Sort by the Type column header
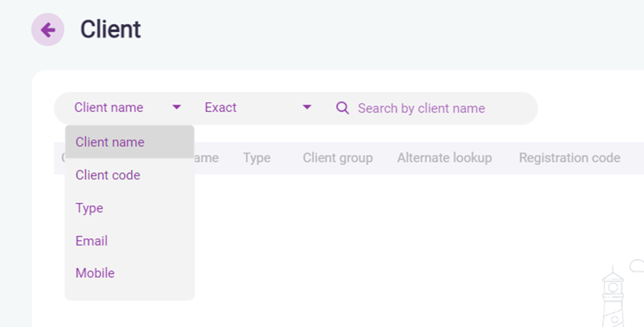Image resolution: width=644 pixels, height=327 pixels. coord(257,158)
